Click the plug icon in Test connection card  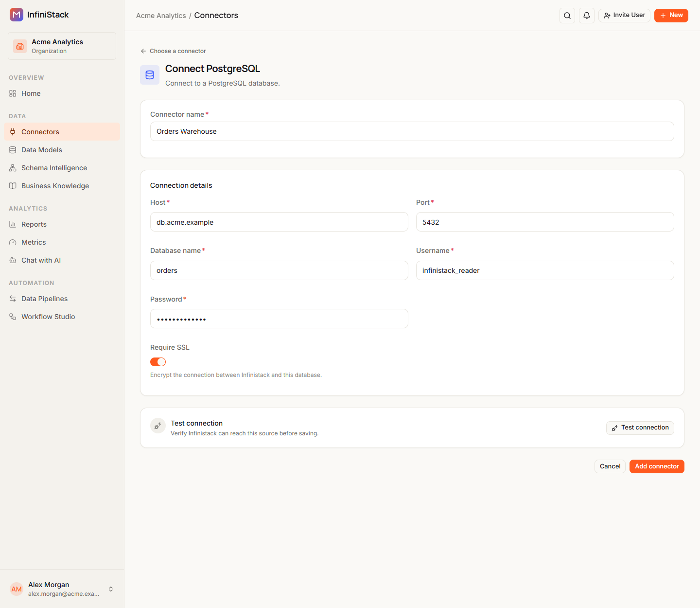(158, 426)
